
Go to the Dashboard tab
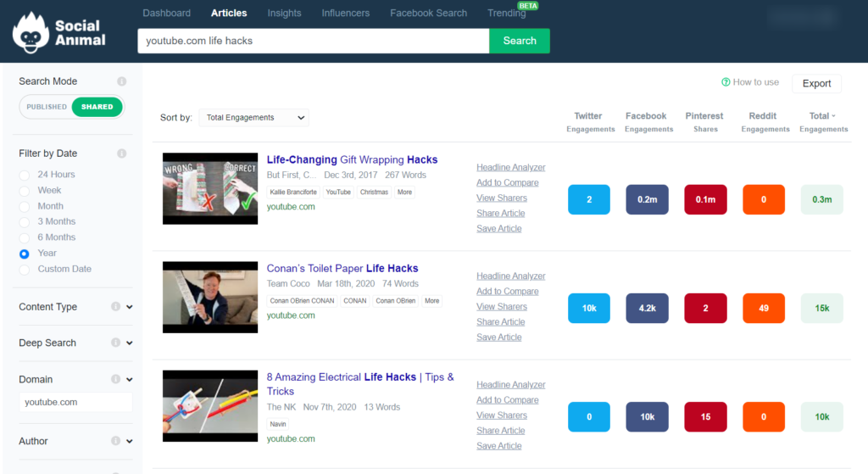167,13
